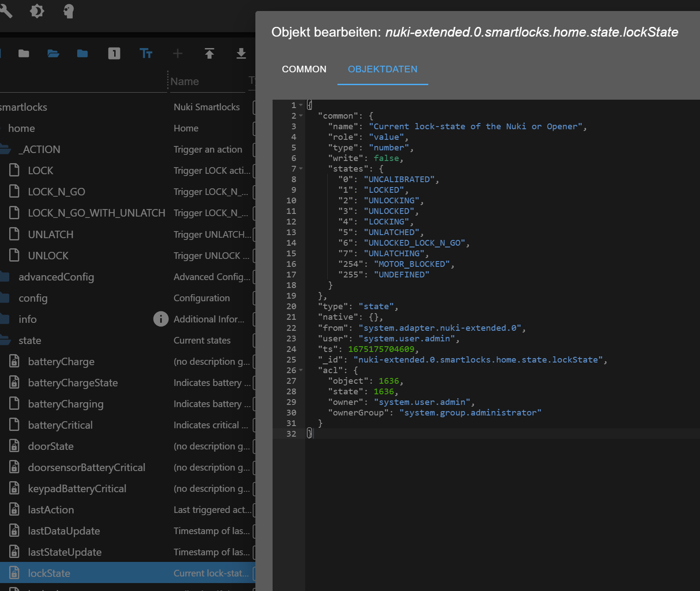Click the blue folder view icon
The height and width of the screenshot is (591, 700).
click(82, 54)
